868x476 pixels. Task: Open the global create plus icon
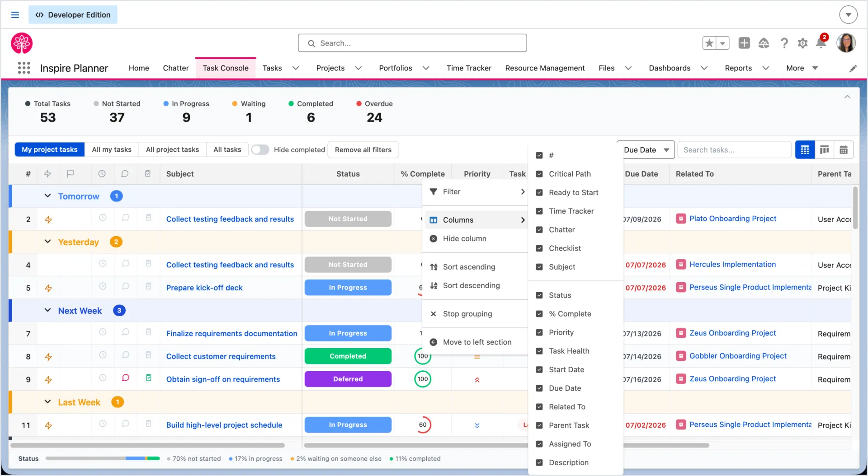tap(744, 43)
